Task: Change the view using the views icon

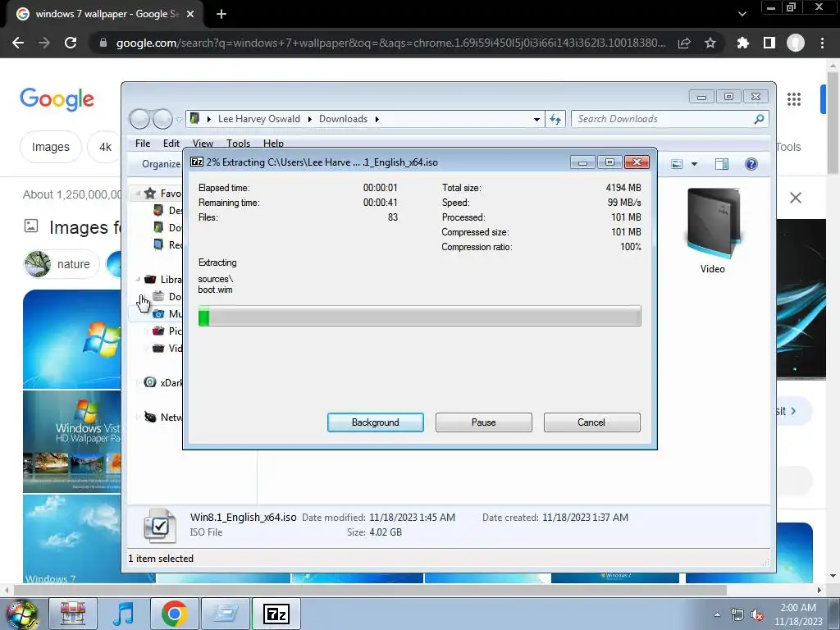Action: (677, 164)
